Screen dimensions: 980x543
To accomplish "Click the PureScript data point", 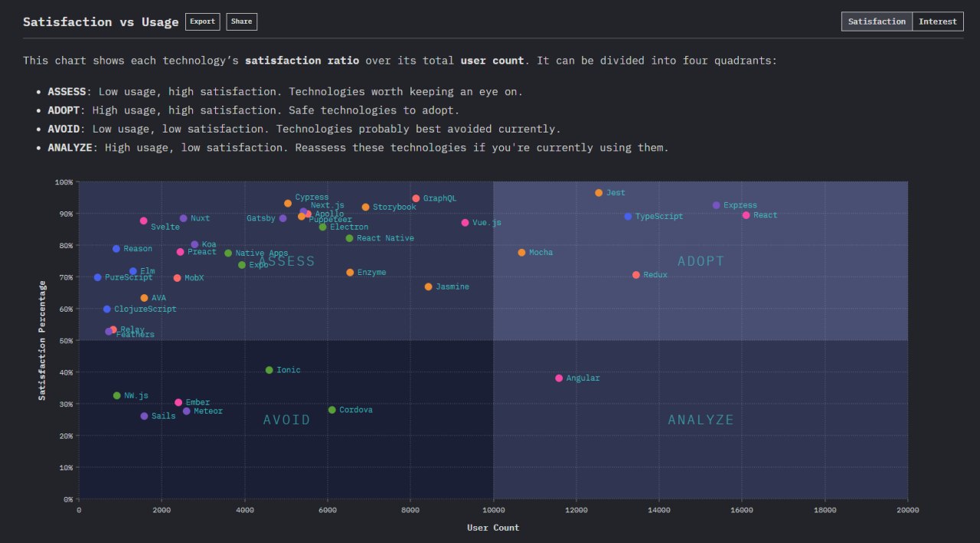I will (x=97, y=277).
